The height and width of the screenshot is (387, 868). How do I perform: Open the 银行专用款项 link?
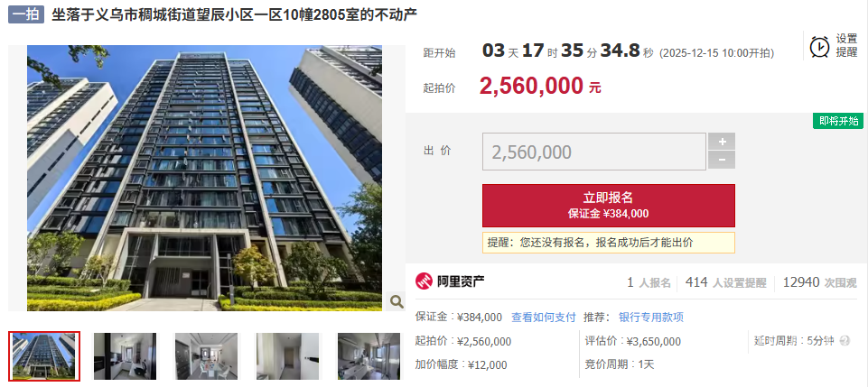coord(651,318)
